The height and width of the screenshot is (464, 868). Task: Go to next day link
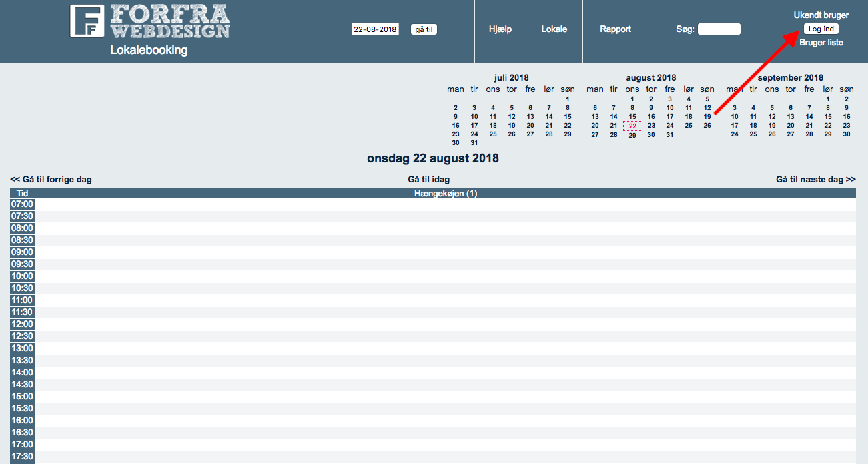(815, 180)
